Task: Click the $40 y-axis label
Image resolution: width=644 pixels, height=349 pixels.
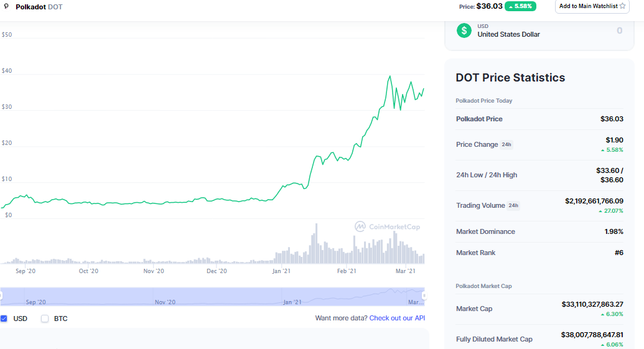Action: pyautogui.click(x=7, y=71)
